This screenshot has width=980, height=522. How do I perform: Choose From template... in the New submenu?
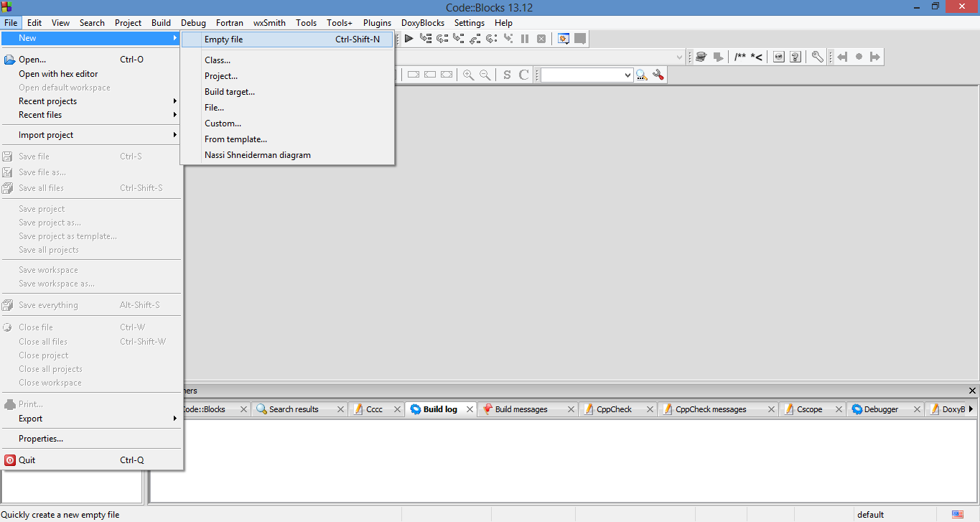pyautogui.click(x=287, y=139)
